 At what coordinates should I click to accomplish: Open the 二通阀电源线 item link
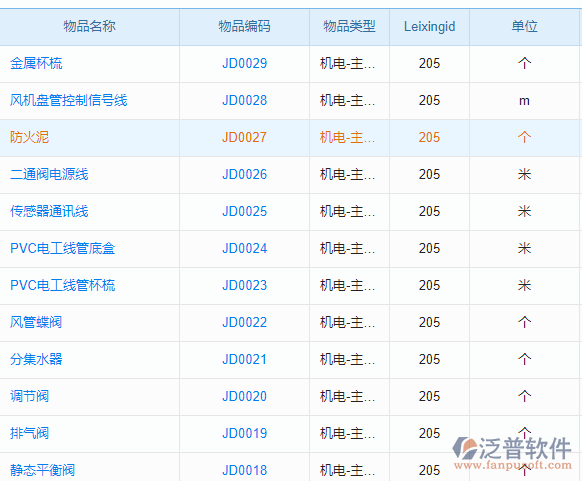pyautogui.click(x=49, y=174)
